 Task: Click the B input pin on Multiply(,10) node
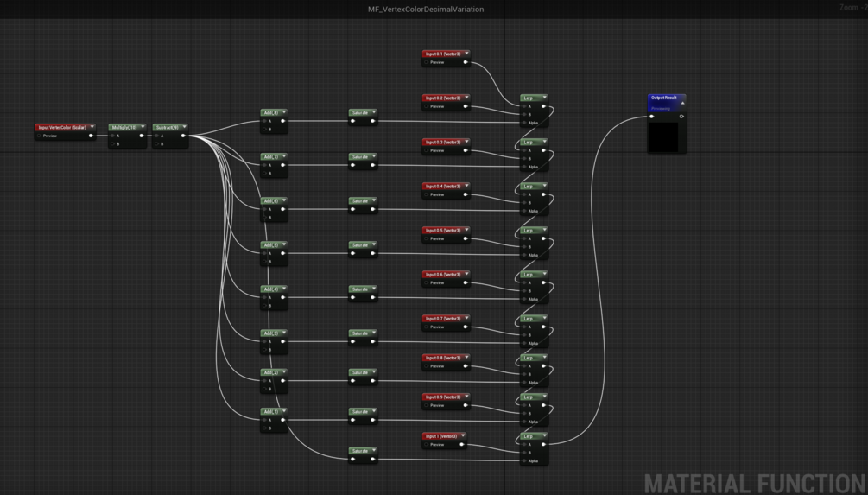coord(112,144)
